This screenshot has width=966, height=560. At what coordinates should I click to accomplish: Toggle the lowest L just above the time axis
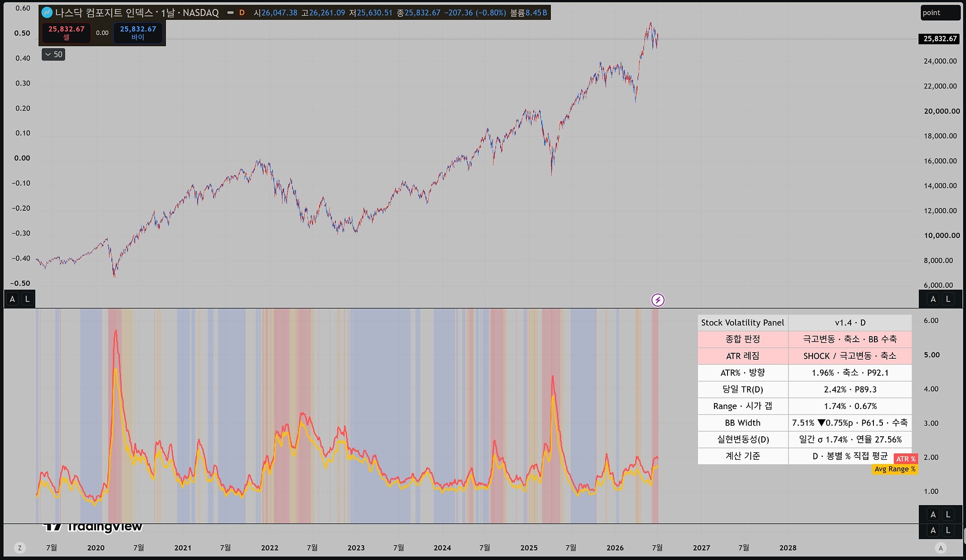[x=948, y=530]
